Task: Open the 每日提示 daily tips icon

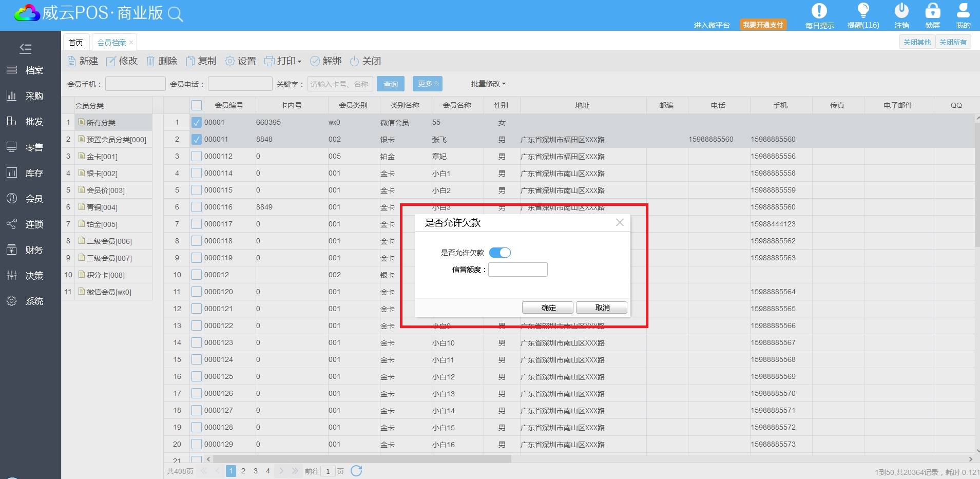Action: (x=819, y=11)
